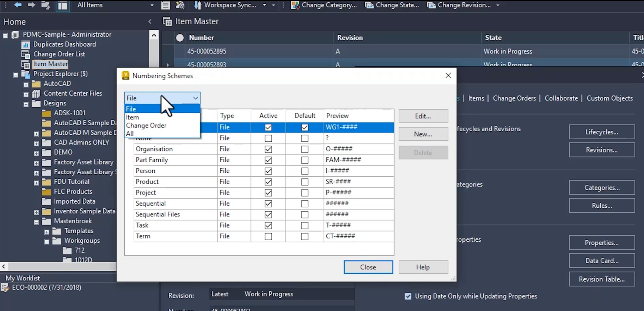The width and height of the screenshot is (644, 311).
Task: Enable Active checkbox for Term scheme
Action: [x=268, y=236]
